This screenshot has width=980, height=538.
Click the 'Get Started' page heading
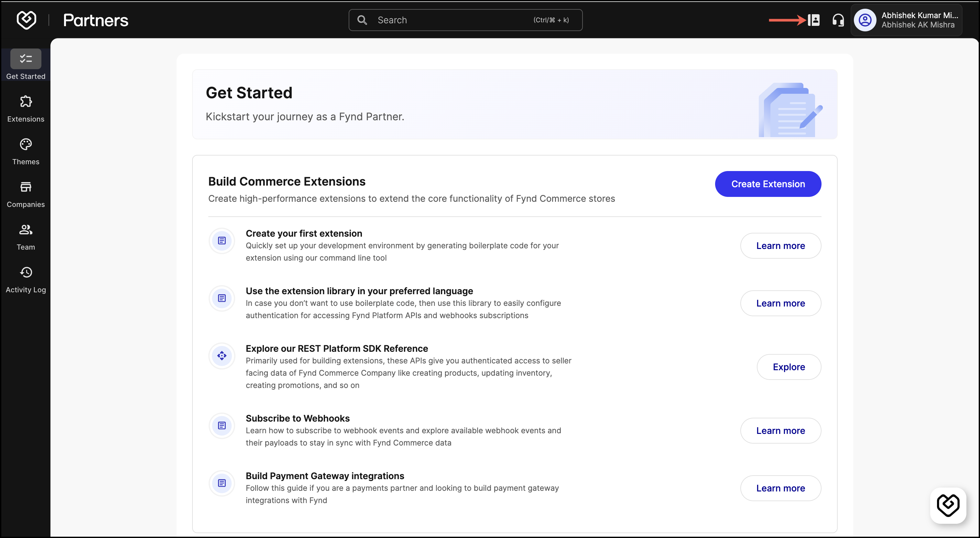click(249, 93)
